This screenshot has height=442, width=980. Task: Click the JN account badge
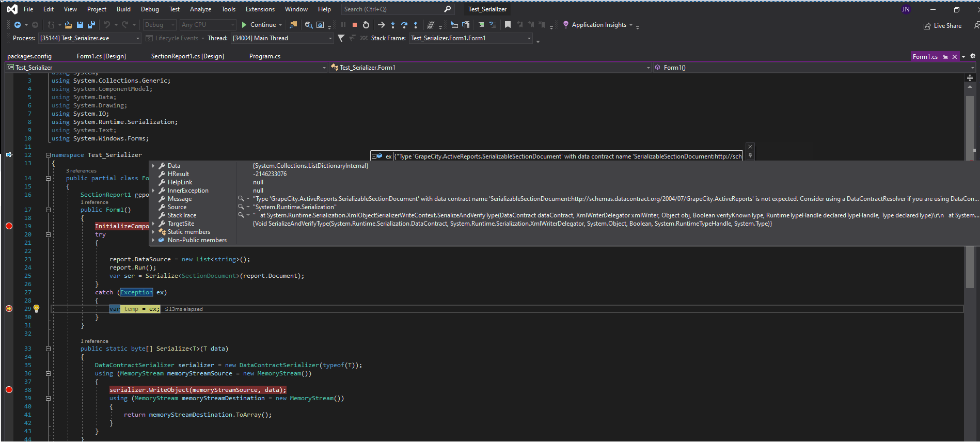click(906, 9)
